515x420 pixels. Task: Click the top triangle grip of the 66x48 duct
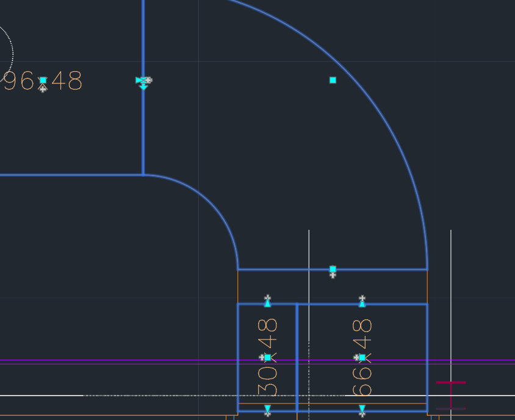(362, 304)
